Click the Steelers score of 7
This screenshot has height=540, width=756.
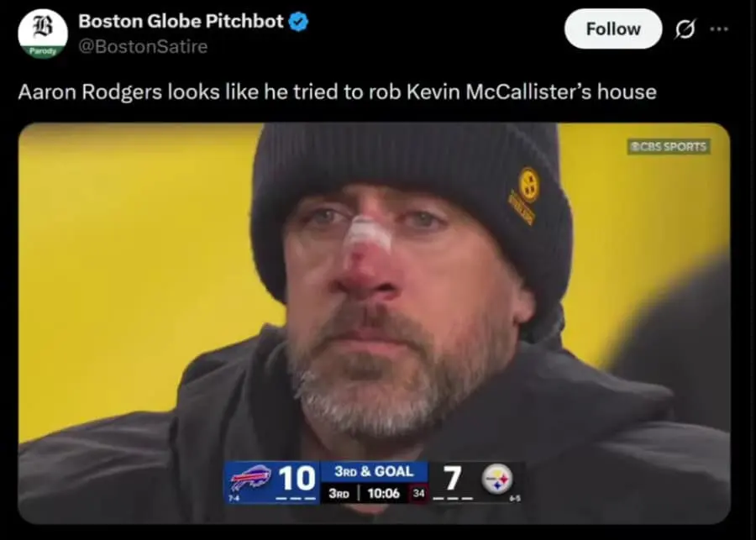pyautogui.click(x=453, y=479)
